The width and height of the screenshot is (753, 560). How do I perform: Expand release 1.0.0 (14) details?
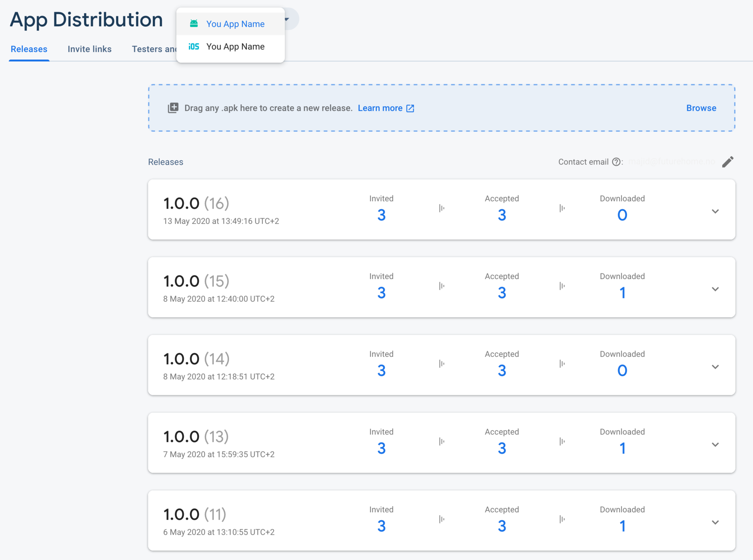(715, 367)
